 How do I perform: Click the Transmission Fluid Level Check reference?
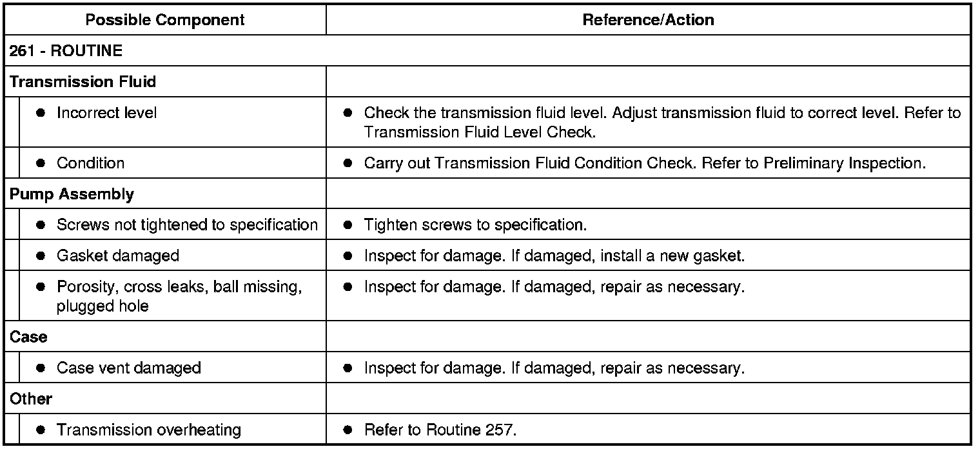click(x=480, y=132)
